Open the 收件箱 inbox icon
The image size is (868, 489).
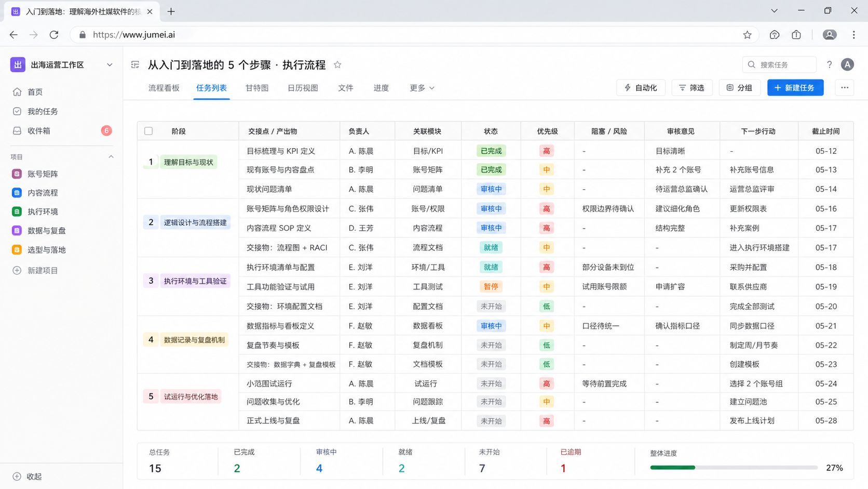pos(17,130)
